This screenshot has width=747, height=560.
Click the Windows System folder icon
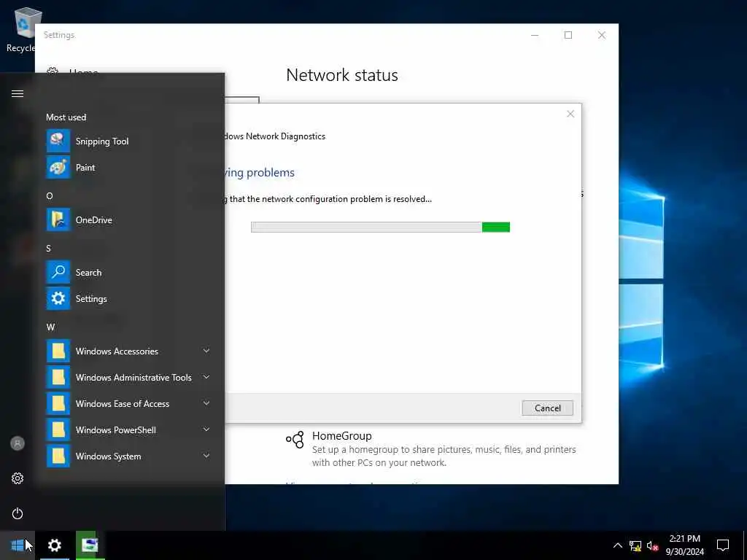(58, 456)
